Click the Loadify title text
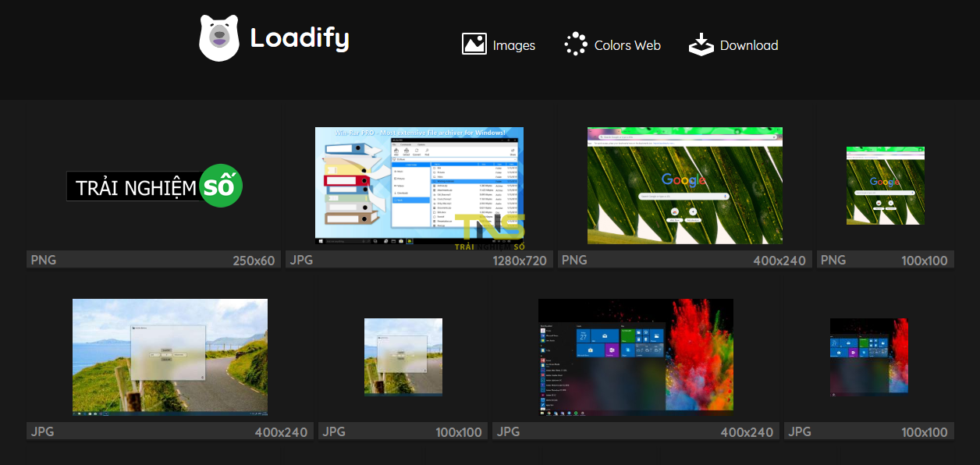Viewport: 980px width, 465px height. point(300,37)
